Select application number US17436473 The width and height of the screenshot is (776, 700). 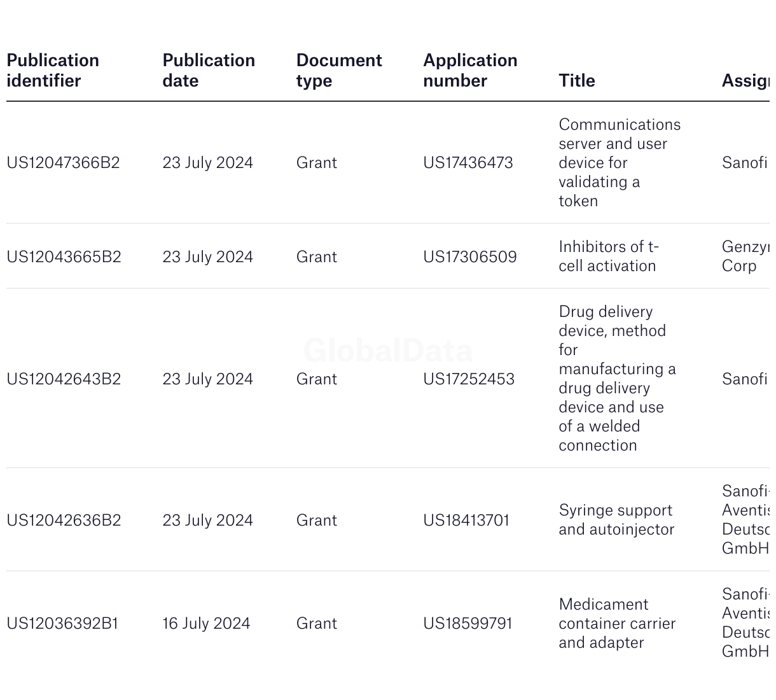click(x=468, y=163)
